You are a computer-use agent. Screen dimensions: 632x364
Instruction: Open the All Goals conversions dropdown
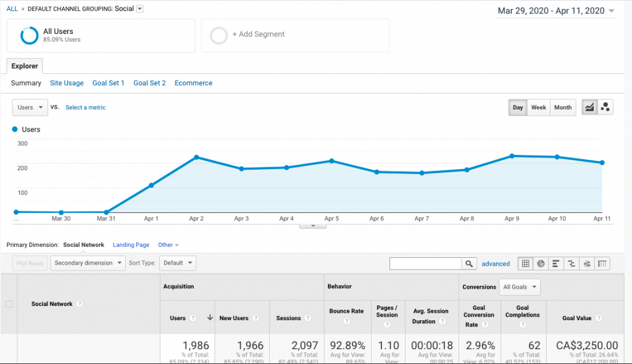point(520,287)
